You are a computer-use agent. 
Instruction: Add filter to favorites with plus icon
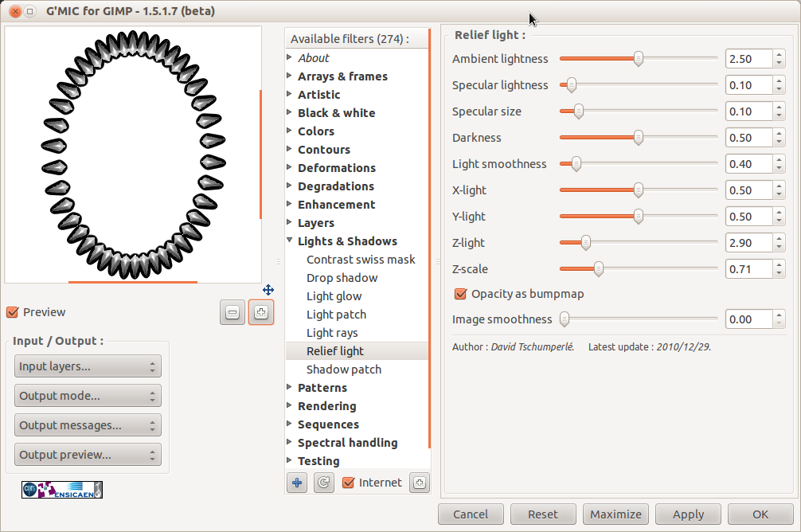click(297, 483)
